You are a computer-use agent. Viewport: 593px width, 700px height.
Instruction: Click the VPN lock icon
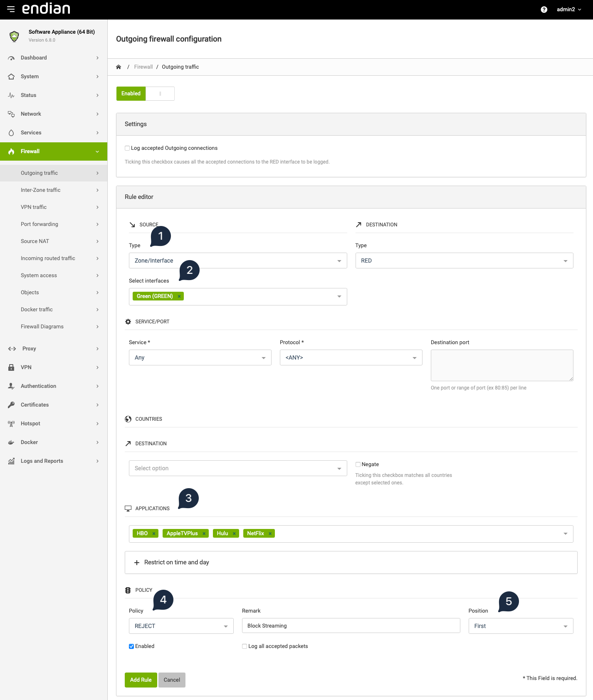point(11,367)
